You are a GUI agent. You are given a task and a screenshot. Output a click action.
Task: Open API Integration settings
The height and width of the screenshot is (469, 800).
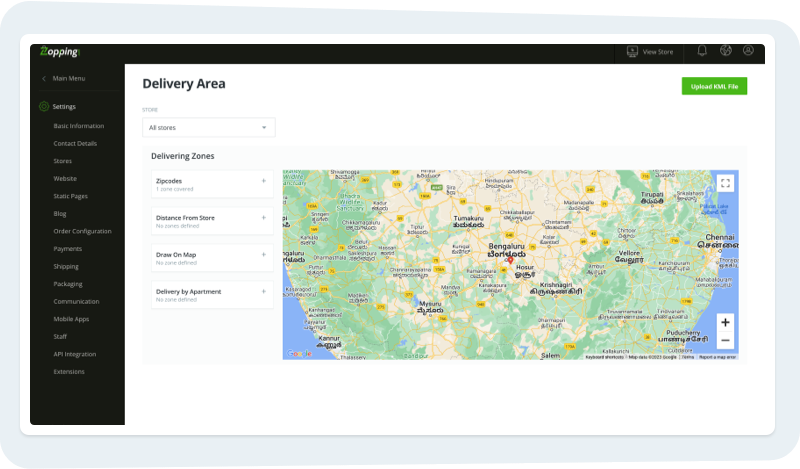tap(74, 354)
